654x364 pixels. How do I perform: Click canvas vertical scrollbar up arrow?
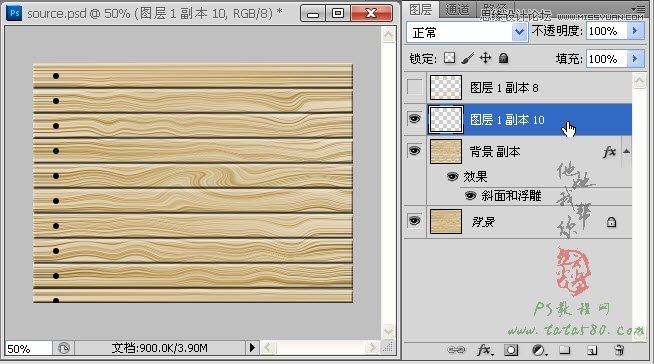[388, 35]
